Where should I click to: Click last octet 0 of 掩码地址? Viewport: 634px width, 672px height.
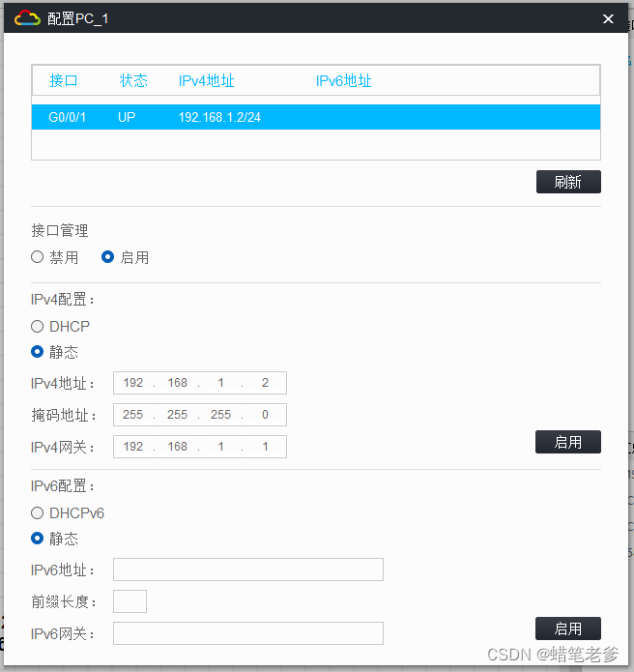pyautogui.click(x=265, y=415)
